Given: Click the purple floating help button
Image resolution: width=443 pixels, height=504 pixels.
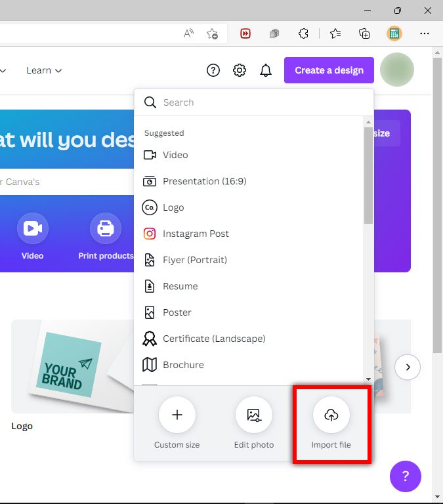Looking at the screenshot, I should coord(406,476).
